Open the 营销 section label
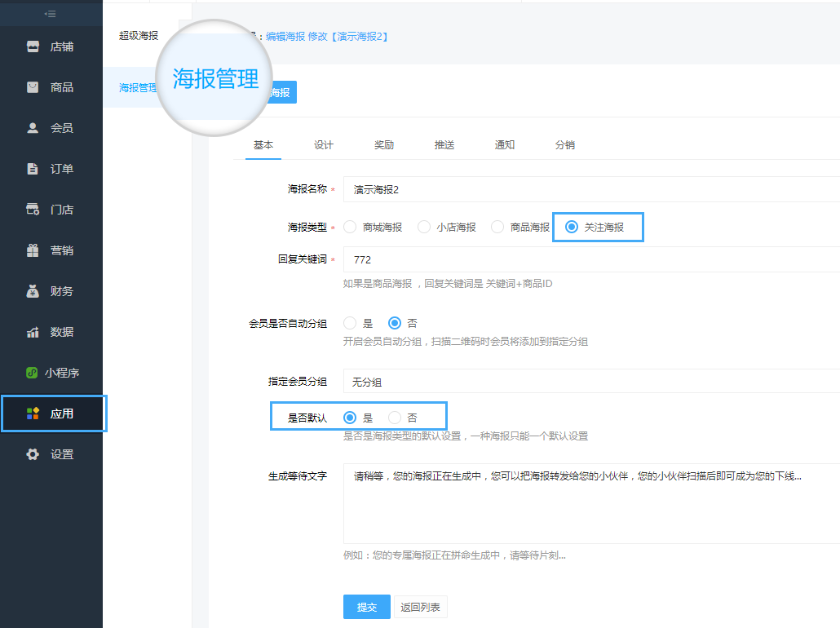Viewport: 840px width, 628px height. click(x=62, y=250)
